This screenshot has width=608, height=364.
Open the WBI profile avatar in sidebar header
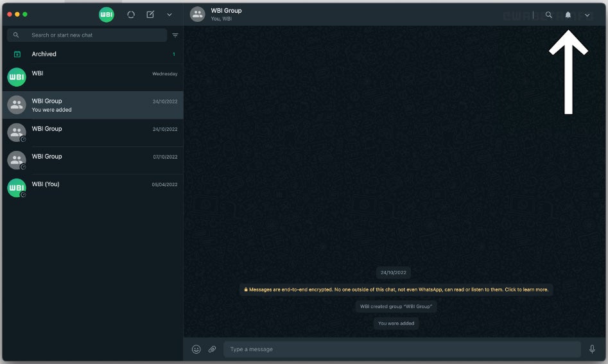[107, 14]
